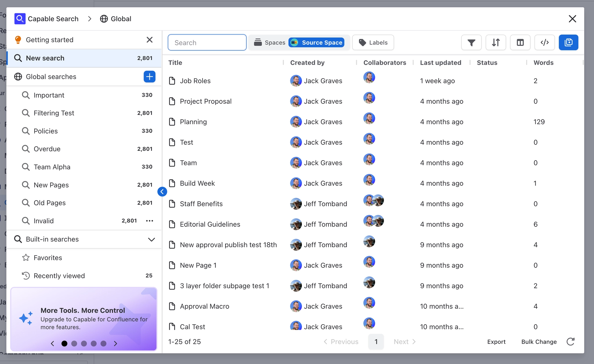Advance promo carousel with right arrow
This screenshot has height=364, width=594.
point(115,343)
